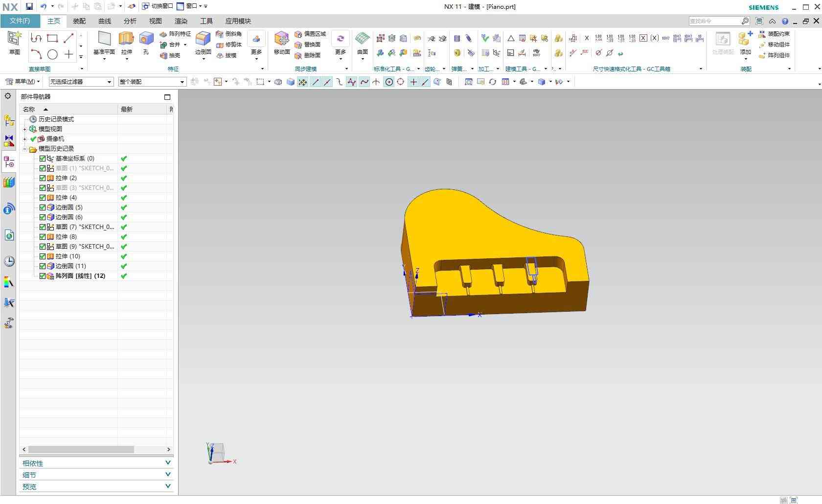
Task: Toggle checkbox for 基准坐标系 (0)
Action: 43,159
